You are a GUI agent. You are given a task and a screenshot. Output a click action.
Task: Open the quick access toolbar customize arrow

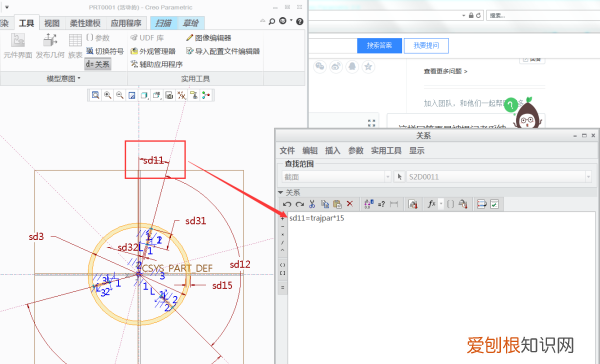point(7,7)
